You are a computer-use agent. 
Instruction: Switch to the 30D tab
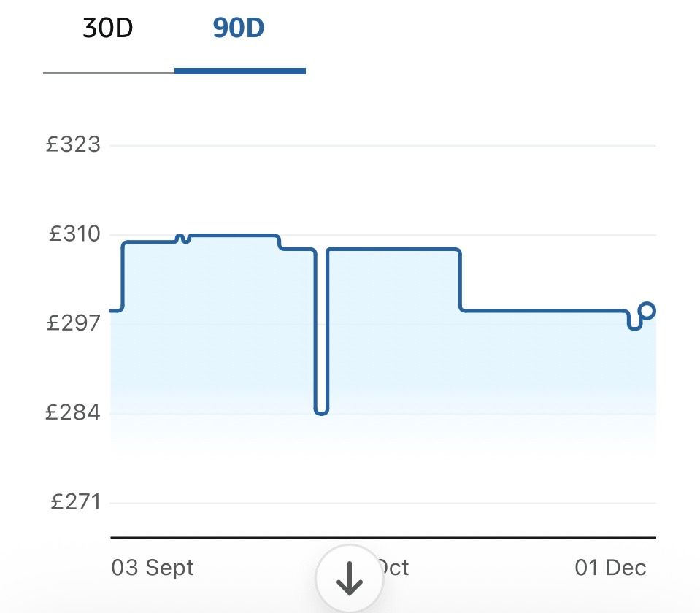pyautogui.click(x=108, y=31)
